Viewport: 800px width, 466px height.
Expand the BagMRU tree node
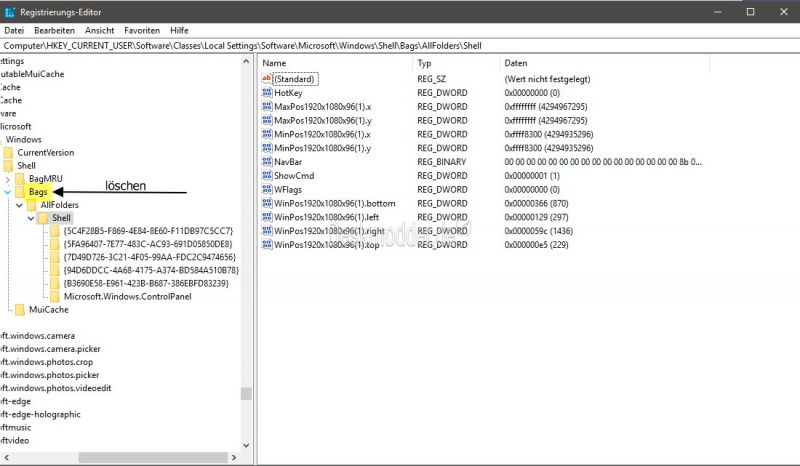8,179
